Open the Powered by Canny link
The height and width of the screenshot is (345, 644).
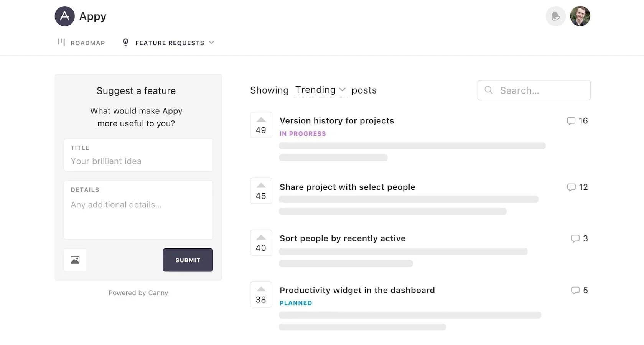(138, 292)
